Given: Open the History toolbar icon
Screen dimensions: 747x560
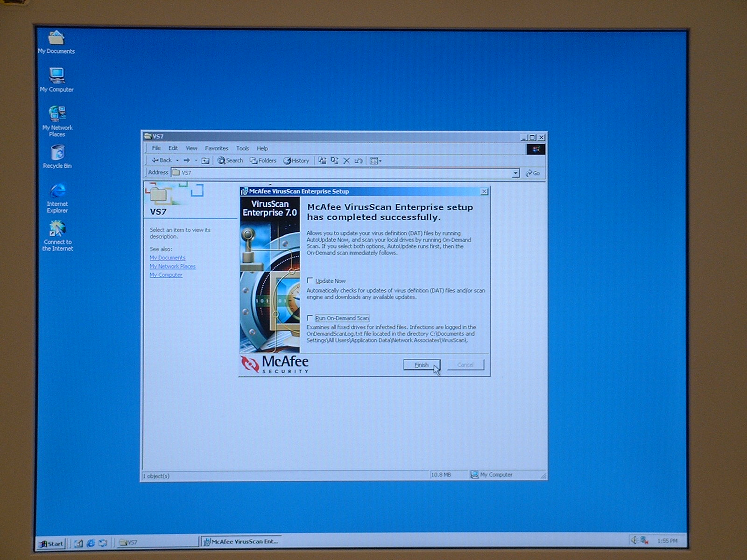Looking at the screenshot, I should (296, 161).
